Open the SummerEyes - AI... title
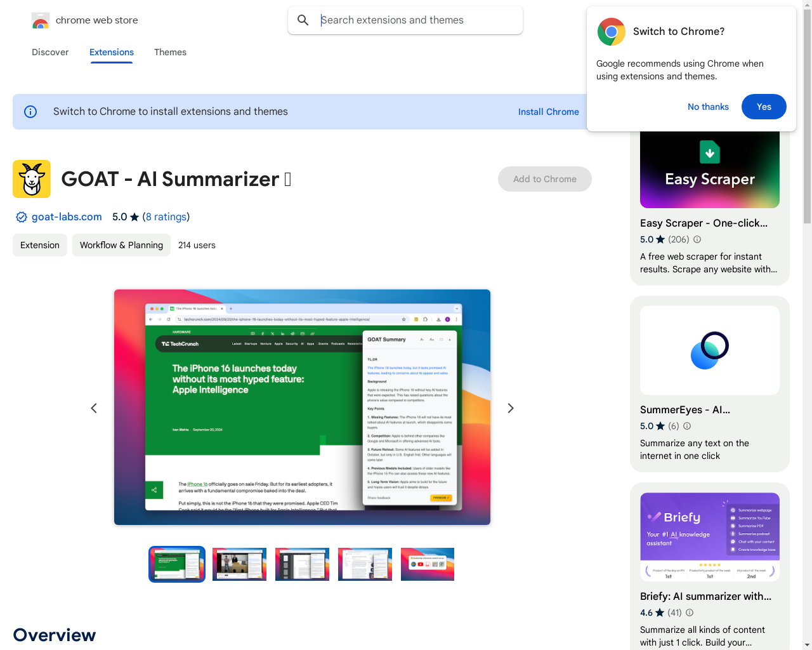Image resolution: width=812 pixels, height=650 pixels. (685, 410)
